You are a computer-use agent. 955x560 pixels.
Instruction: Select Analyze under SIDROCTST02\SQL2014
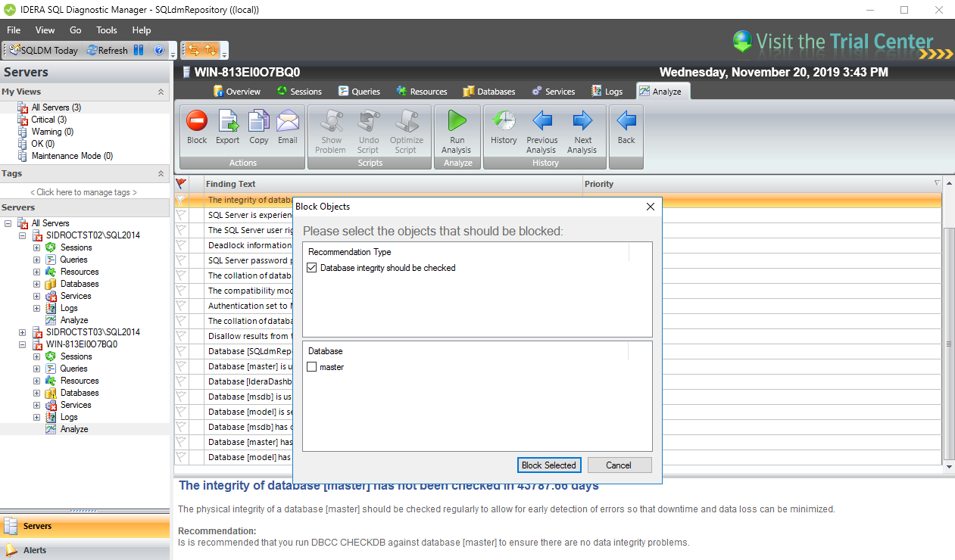click(74, 320)
